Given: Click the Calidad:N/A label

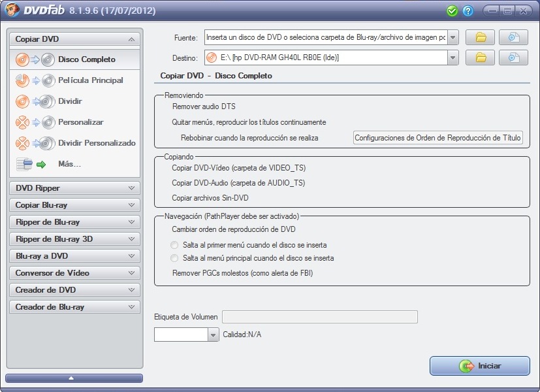Looking at the screenshot, I should coord(242,335).
